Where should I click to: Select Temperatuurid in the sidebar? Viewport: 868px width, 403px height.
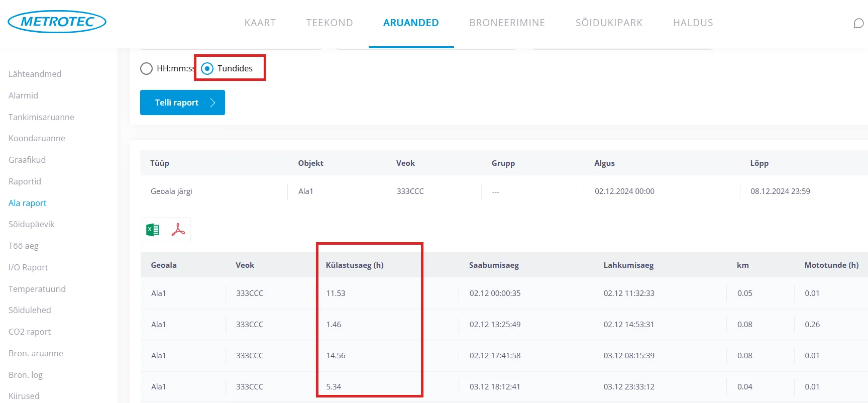tap(37, 289)
